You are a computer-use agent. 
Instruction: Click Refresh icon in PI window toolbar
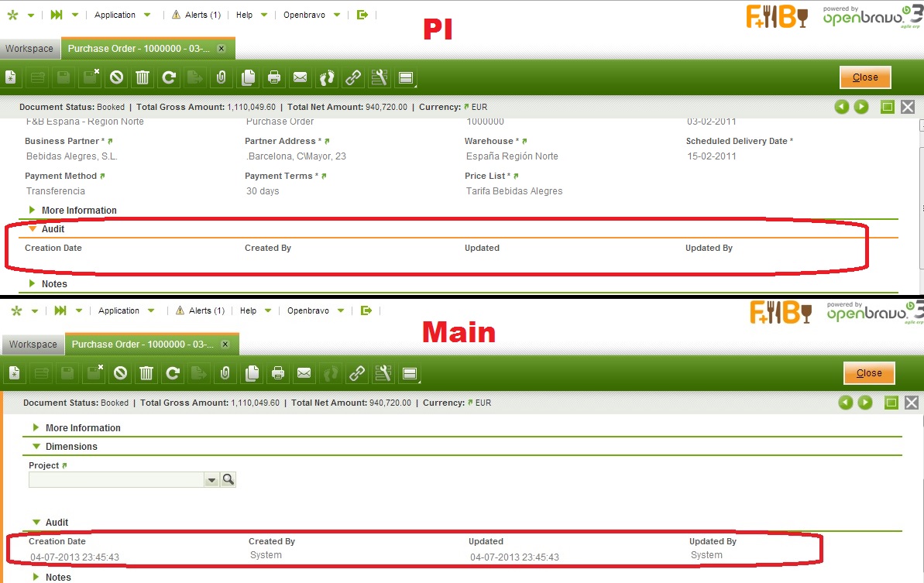169,77
